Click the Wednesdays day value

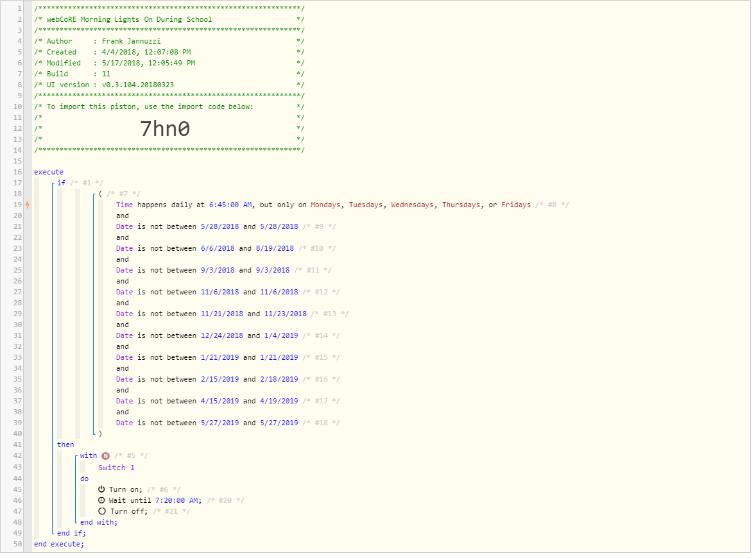click(412, 205)
